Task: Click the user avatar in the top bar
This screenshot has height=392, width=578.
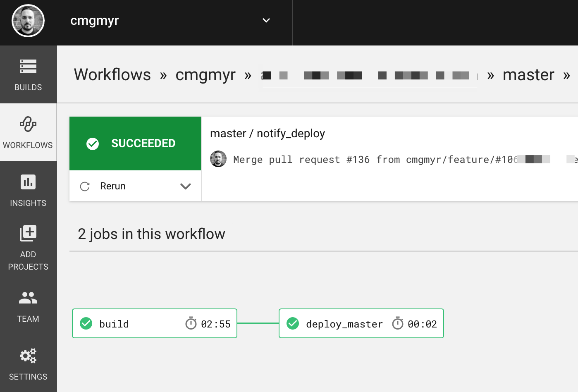Action: 28,21
